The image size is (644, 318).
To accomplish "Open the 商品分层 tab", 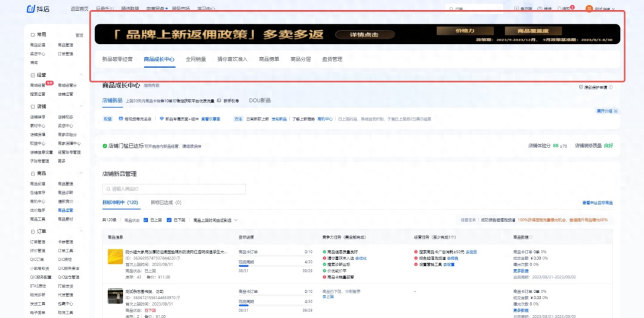I will pyautogui.click(x=301, y=59).
